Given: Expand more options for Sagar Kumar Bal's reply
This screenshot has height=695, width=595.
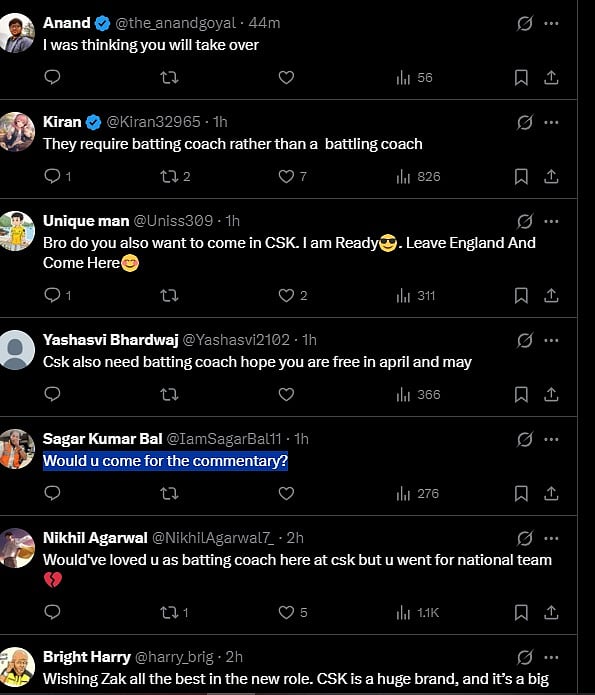Looking at the screenshot, I should tap(551, 439).
